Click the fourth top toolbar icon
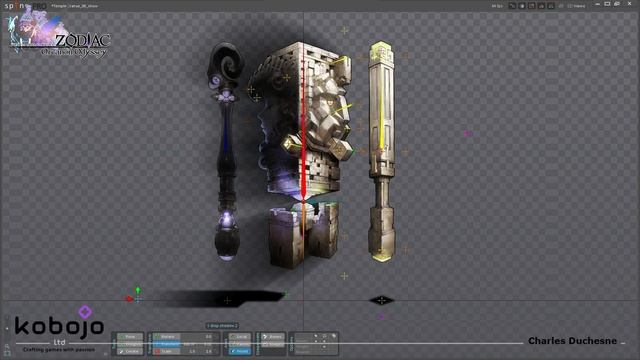 point(541,6)
